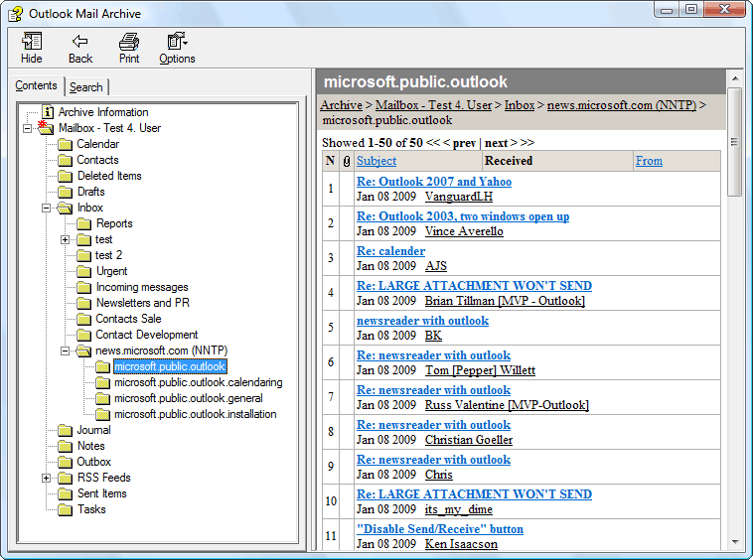Image resolution: width=753 pixels, height=560 pixels.
Task: Click the Contacts Sale folder icon
Action: tap(83, 319)
